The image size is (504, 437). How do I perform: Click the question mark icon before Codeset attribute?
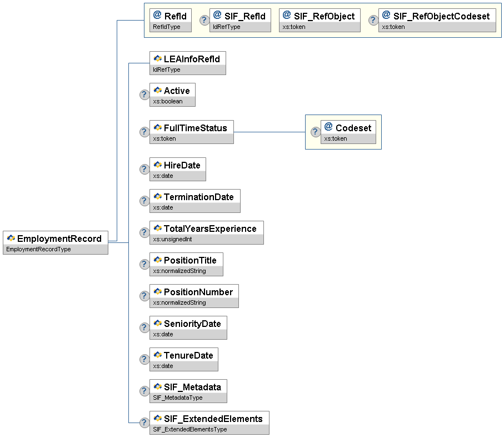click(315, 132)
